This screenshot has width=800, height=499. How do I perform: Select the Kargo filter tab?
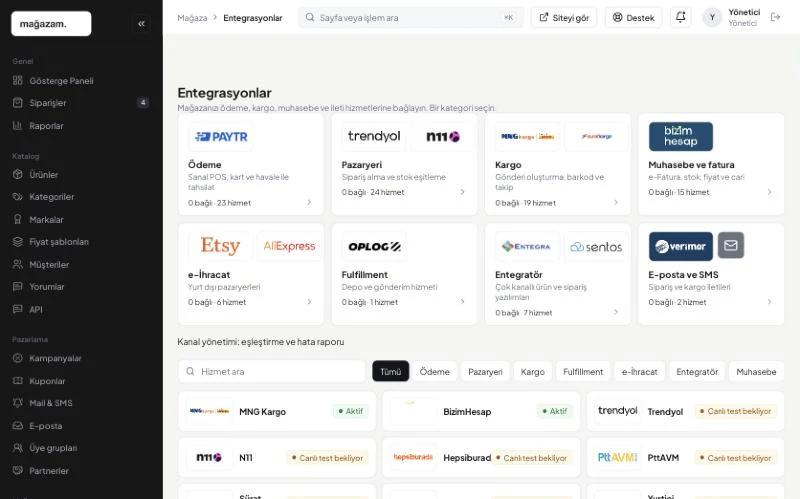(x=533, y=371)
